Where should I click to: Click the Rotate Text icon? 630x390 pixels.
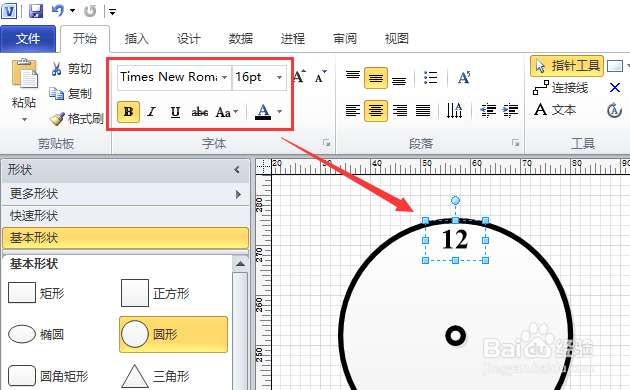pos(464,78)
